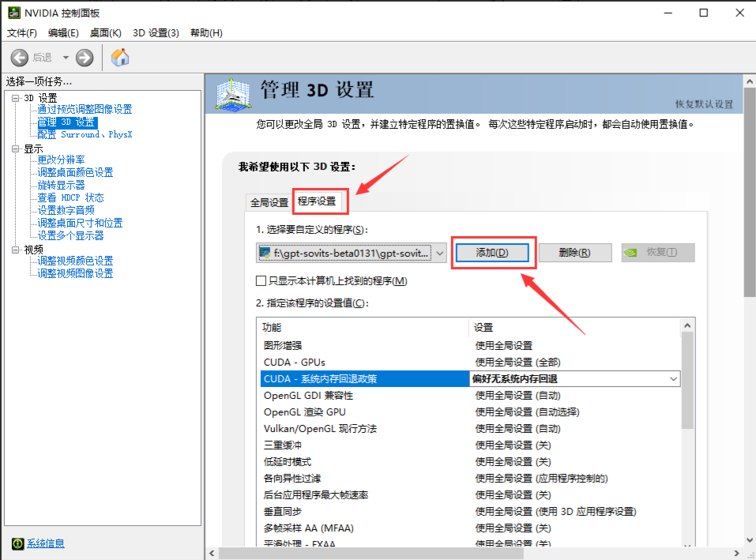Open the 3D 设置 menu in the menu bar
The height and width of the screenshot is (560, 756).
[x=156, y=32]
